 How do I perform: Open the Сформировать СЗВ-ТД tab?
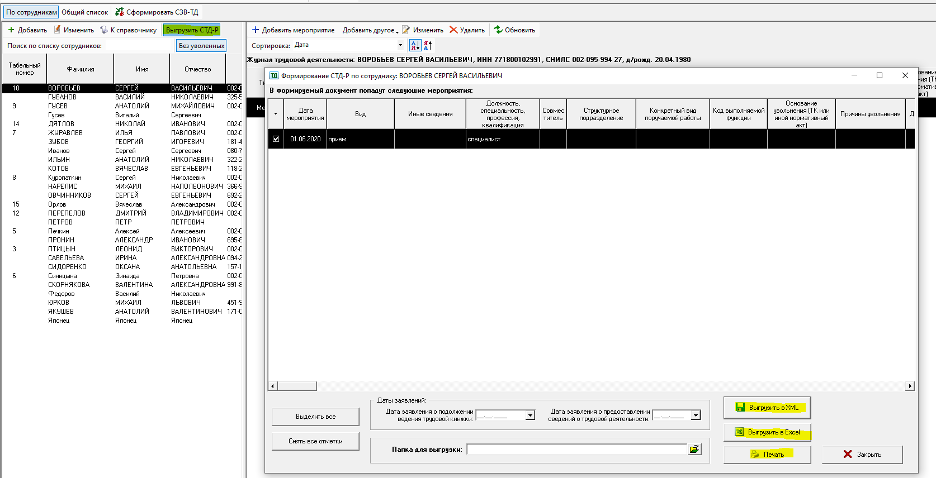pyautogui.click(x=155, y=11)
